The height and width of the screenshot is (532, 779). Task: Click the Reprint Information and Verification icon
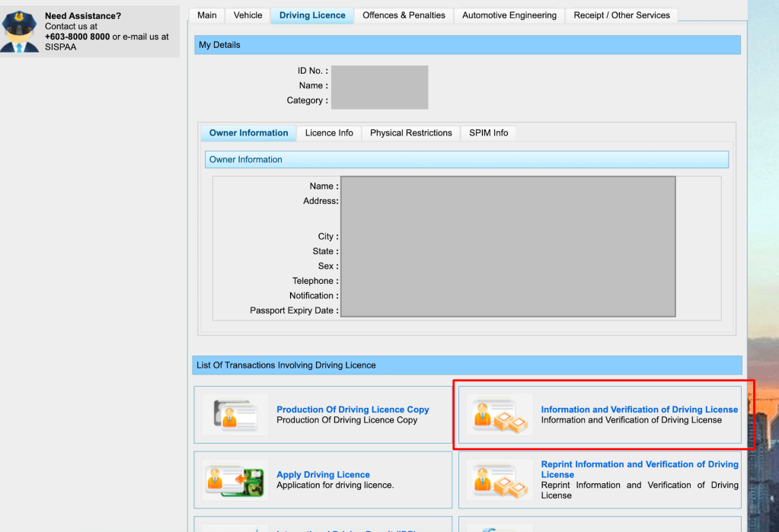(x=499, y=479)
